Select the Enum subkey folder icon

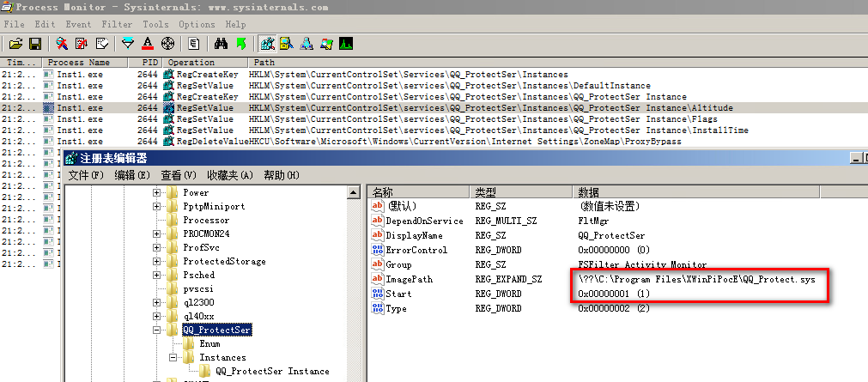tap(190, 343)
